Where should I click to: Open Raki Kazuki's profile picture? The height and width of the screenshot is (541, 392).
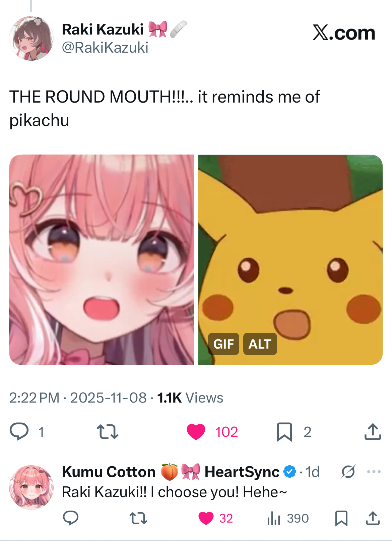click(31, 39)
